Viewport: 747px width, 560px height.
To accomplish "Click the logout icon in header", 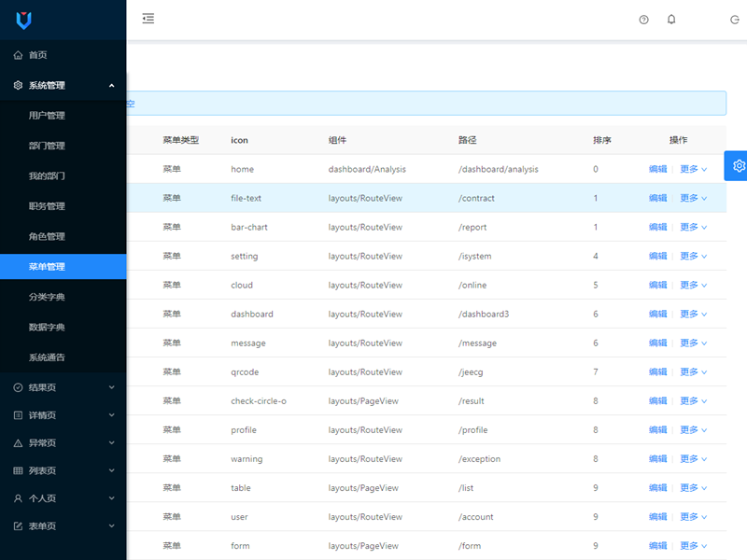I will coord(735,20).
